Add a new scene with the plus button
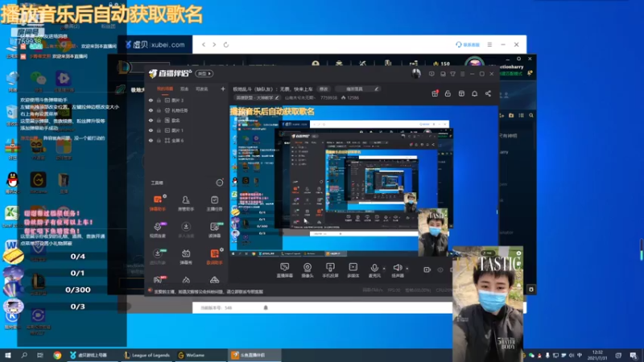Image resolution: width=644 pixels, height=362 pixels. pyautogui.click(x=223, y=88)
